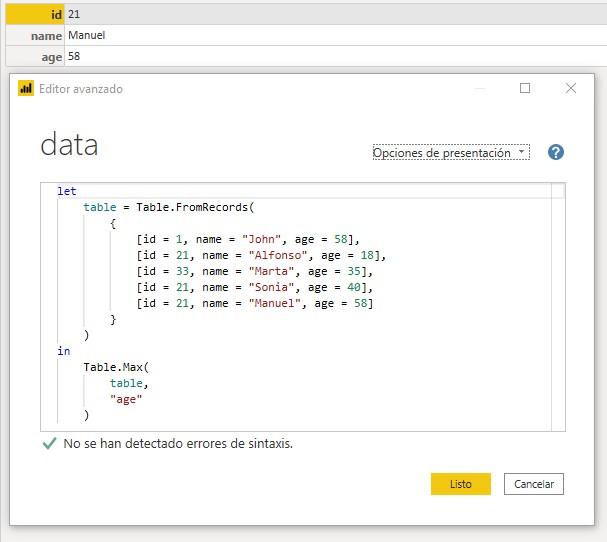Click the Manuel value cell
607x542 pixels.
[87, 36]
